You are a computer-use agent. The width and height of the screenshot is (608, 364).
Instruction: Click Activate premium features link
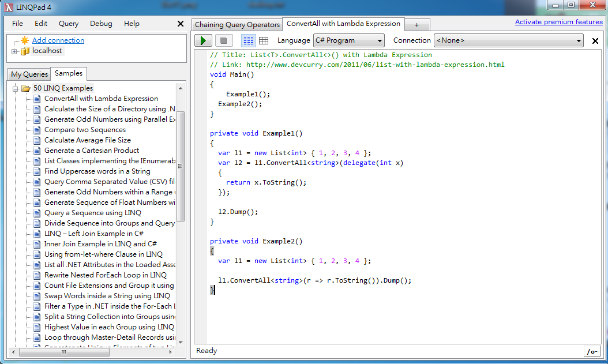[x=559, y=22]
